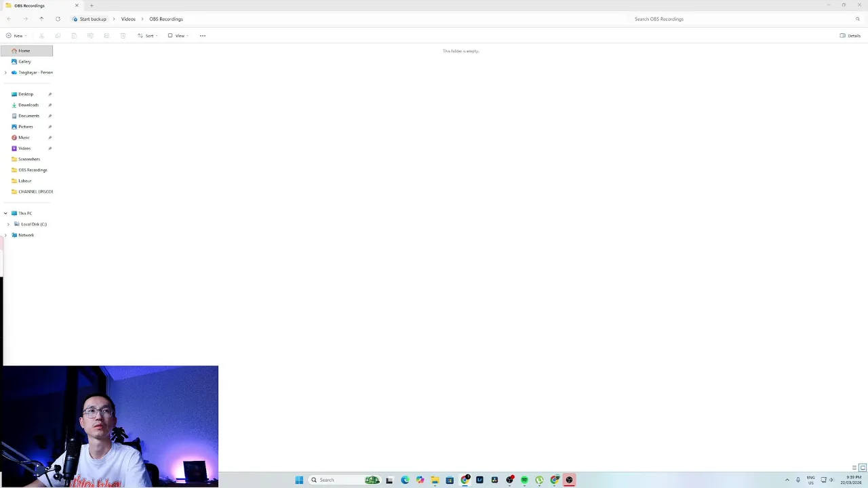Expand the Network tree node
Image resolution: width=868 pixels, height=488 pixels.
coord(5,235)
